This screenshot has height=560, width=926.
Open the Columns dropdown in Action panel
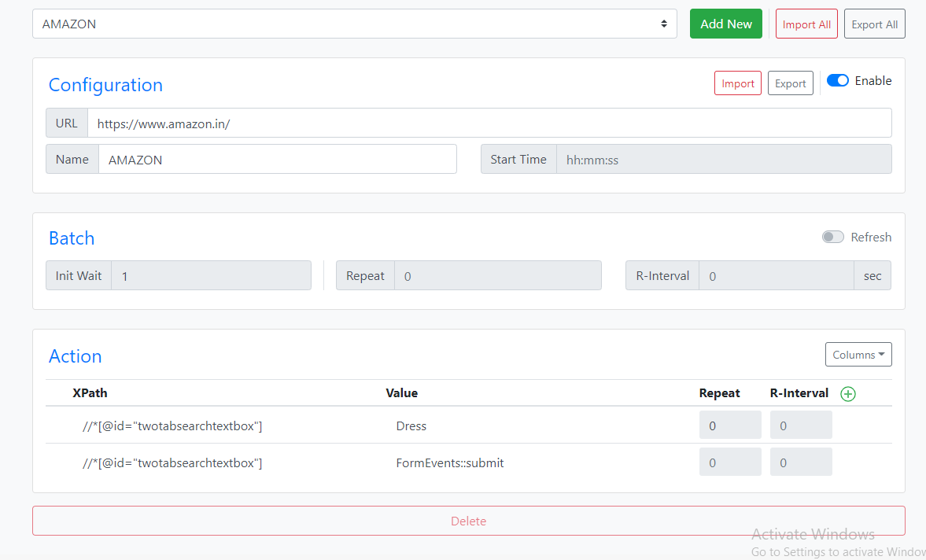(x=858, y=354)
